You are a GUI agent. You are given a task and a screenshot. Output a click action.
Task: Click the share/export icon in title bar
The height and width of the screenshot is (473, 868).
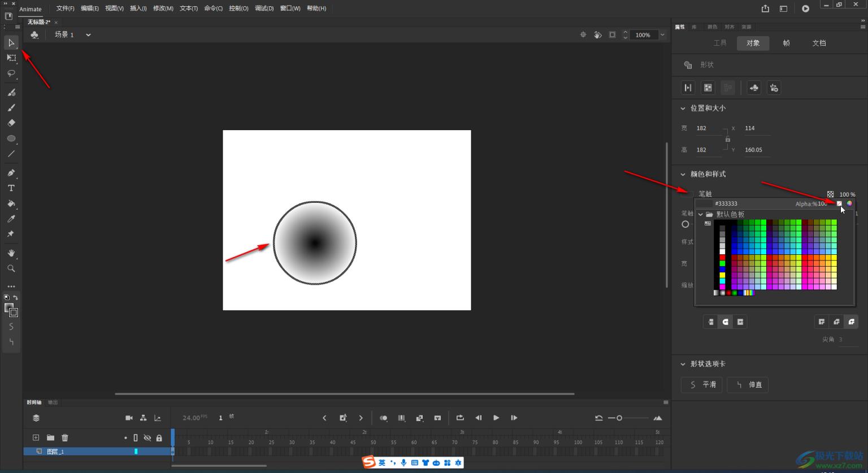[765, 8]
